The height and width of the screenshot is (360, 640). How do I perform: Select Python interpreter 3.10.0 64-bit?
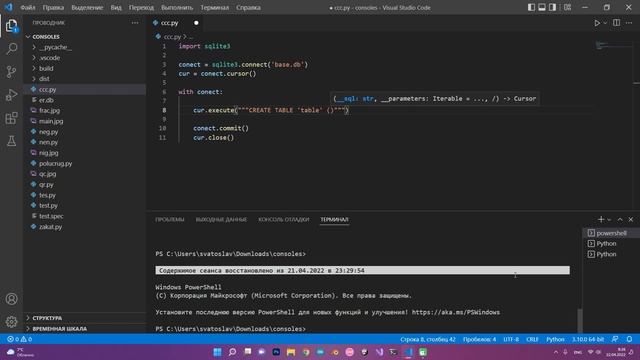(x=588, y=339)
